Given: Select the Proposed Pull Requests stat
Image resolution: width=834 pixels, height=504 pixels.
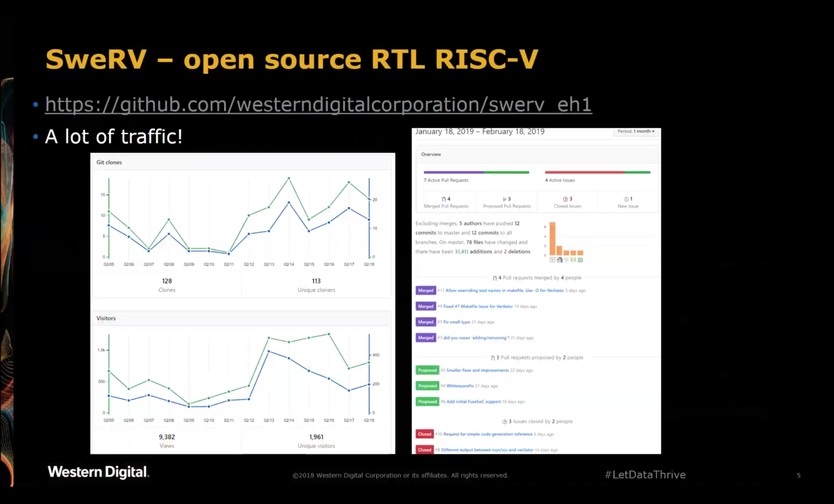Looking at the screenshot, I should [x=507, y=202].
